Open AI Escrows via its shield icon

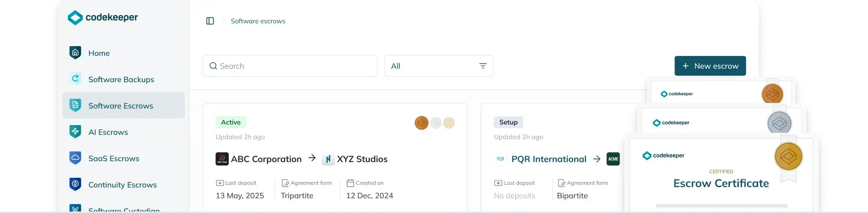(x=75, y=132)
